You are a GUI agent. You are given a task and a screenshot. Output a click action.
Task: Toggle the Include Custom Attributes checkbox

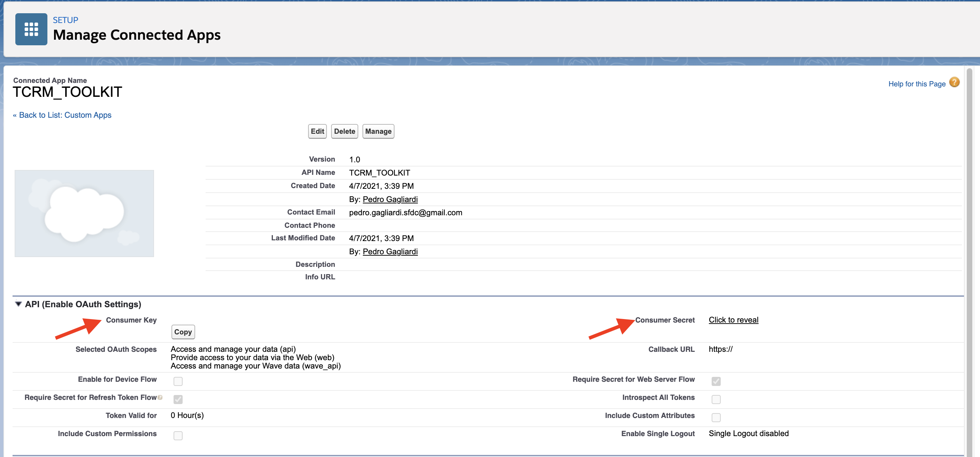(715, 417)
